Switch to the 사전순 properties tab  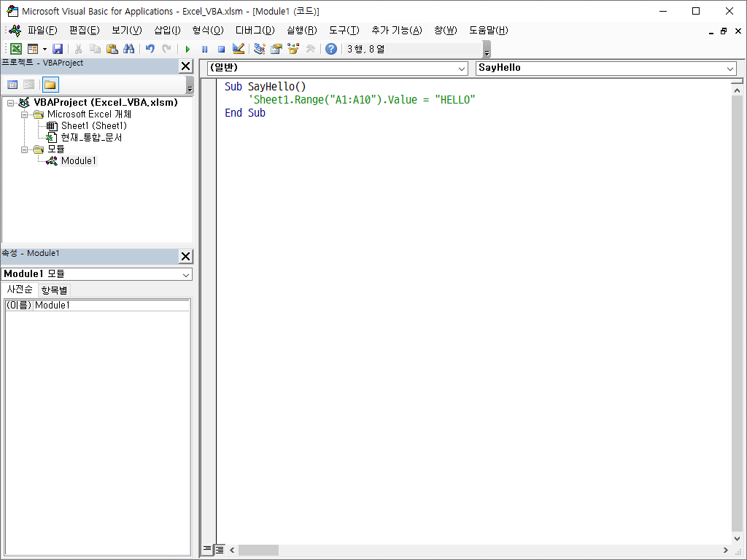pos(20,289)
